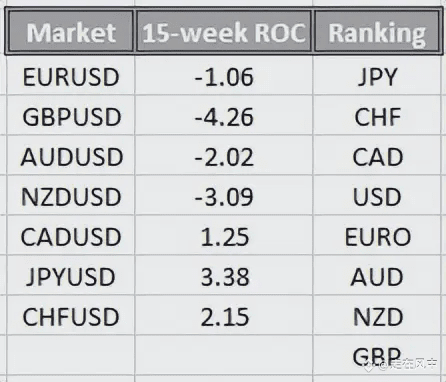Click the EURUSD cell

point(70,76)
